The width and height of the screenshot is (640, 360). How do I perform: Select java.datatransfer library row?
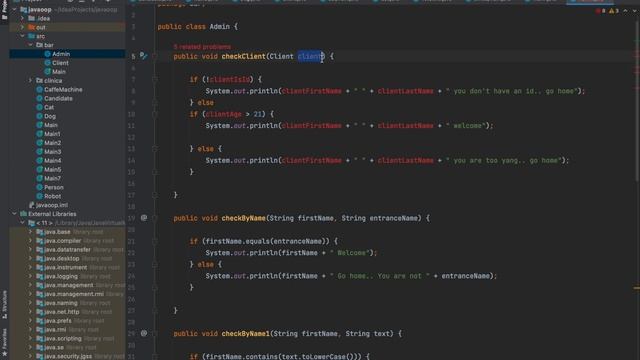[x=67, y=250]
